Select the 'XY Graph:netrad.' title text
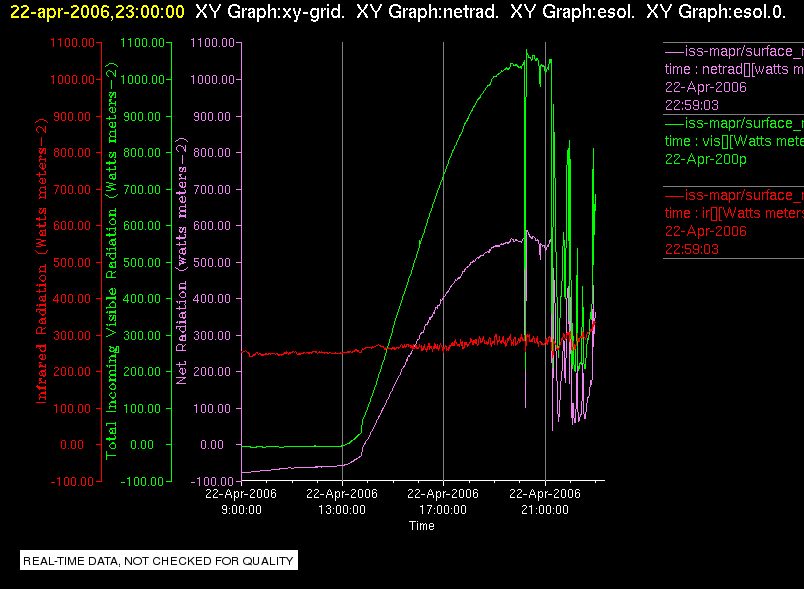 (x=427, y=11)
